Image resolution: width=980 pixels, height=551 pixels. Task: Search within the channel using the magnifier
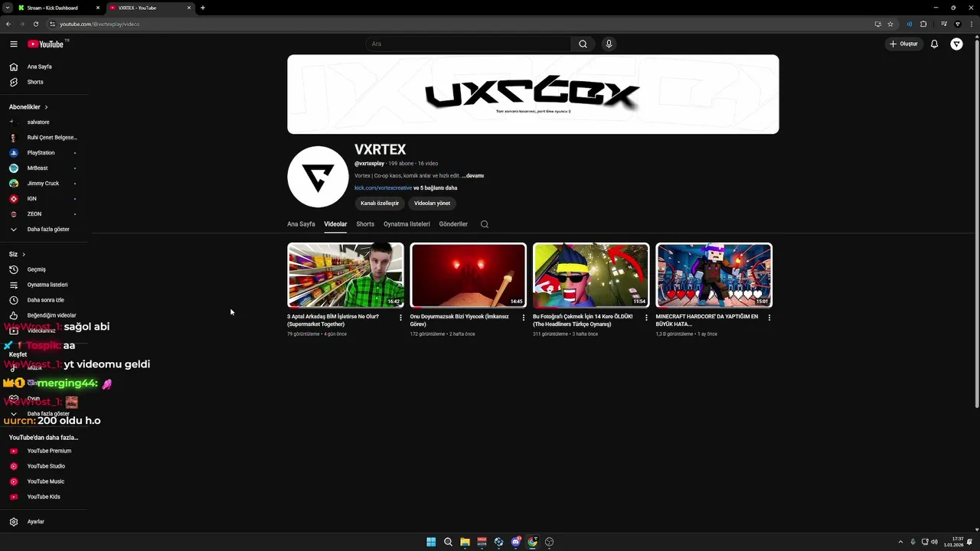pos(484,224)
